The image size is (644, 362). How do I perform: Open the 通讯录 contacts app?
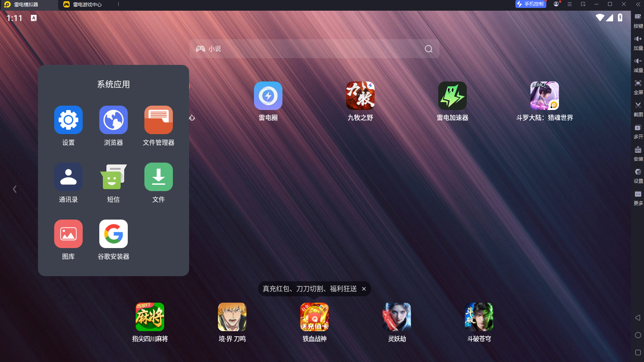coord(68,177)
